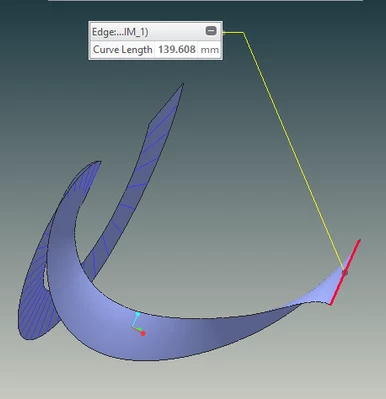This screenshot has width=386, height=399.
Task: Select the 139.608 length value
Action: pos(177,50)
